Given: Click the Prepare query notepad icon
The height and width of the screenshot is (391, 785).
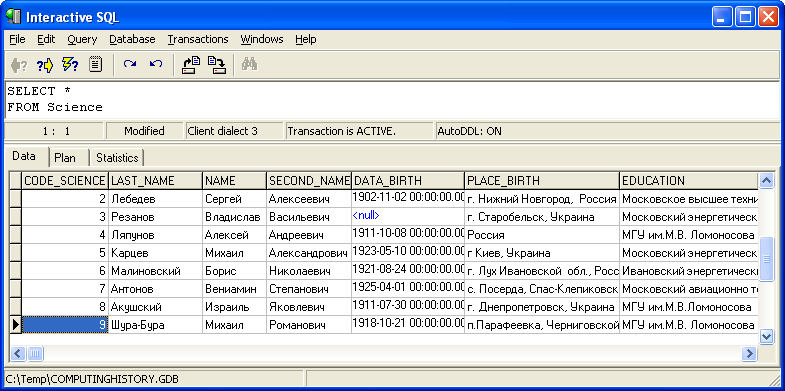Looking at the screenshot, I should pyautogui.click(x=96, y=65).
